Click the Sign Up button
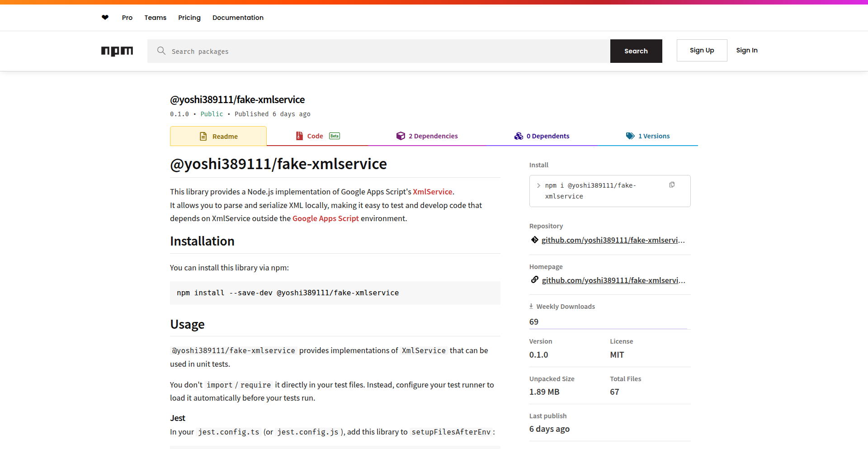This screenshot has width=868, height=449. point(702,50)
